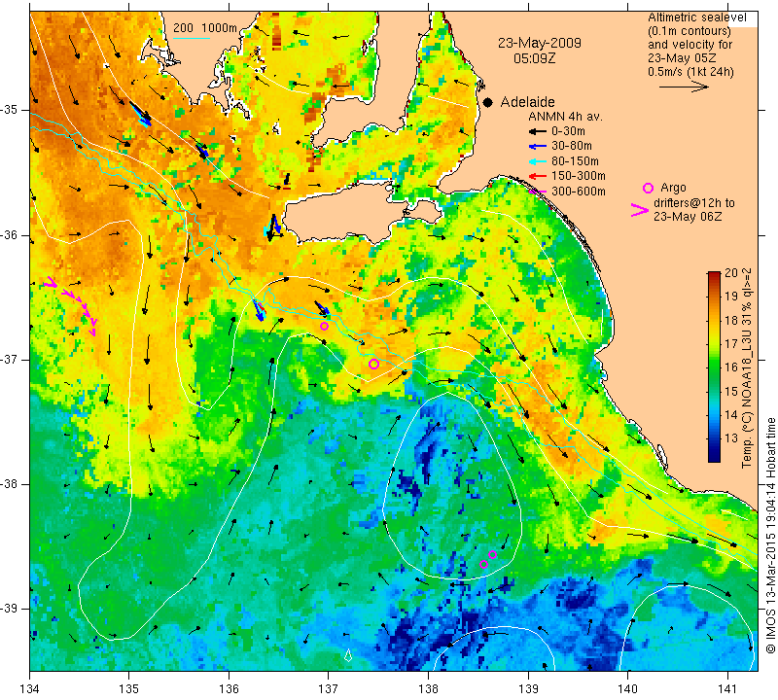Click the colorbar label '18'
The height and width of the screenshot is (700, 778).
pos(731,321)
